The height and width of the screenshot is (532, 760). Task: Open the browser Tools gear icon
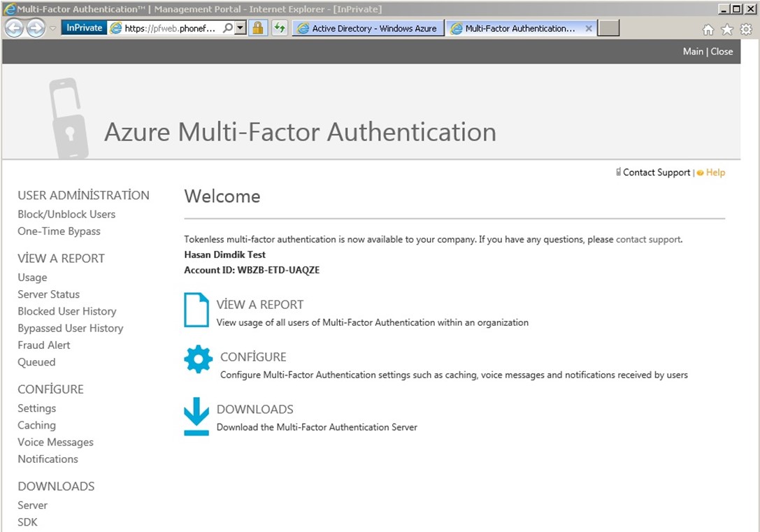[x=746, y=29]
